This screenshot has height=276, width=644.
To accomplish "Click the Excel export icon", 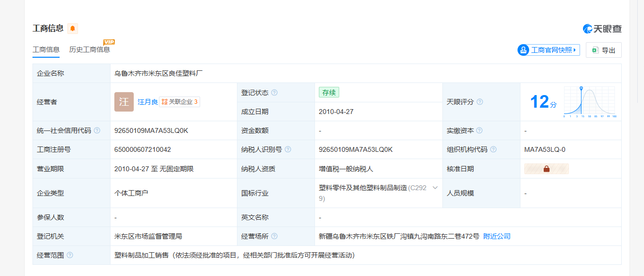I will point(595,50).
